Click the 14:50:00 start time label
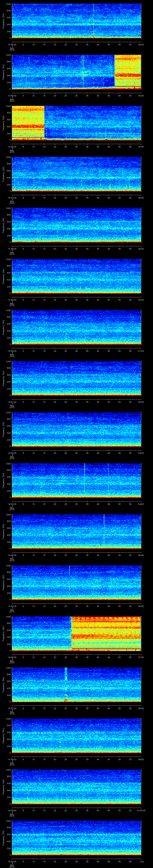153x868 pixels. pos(12,351)
